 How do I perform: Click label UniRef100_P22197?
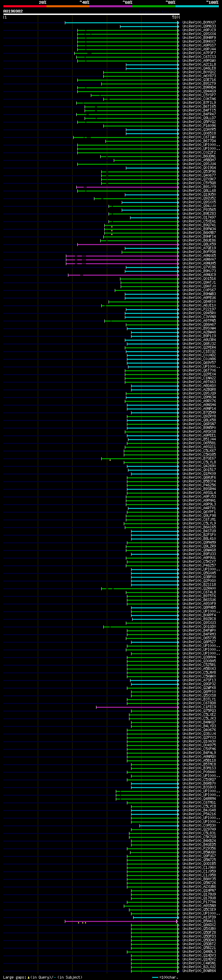[199, 309]
